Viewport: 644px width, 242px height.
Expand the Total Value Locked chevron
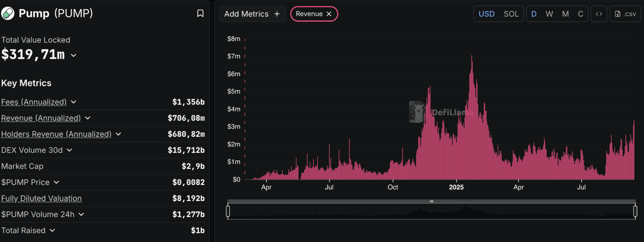click(x=73, y=55)
